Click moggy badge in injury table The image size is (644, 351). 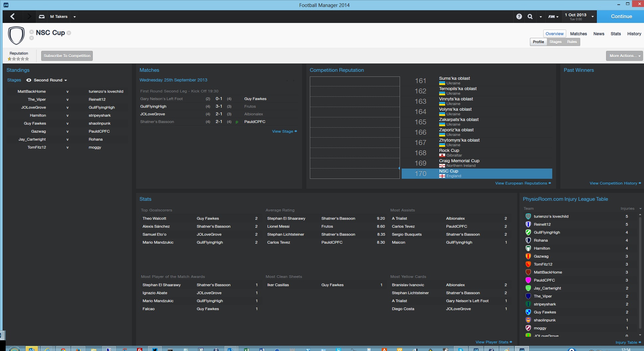tap(528, 328)
